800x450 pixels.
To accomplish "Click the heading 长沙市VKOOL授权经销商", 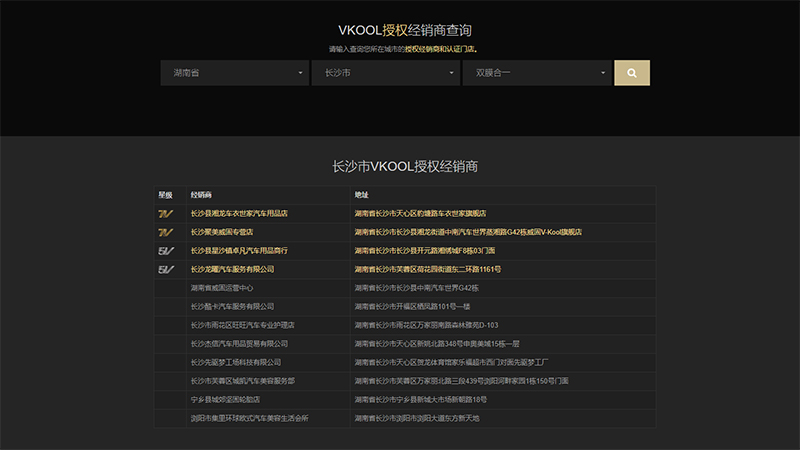I will pos(405,166).
